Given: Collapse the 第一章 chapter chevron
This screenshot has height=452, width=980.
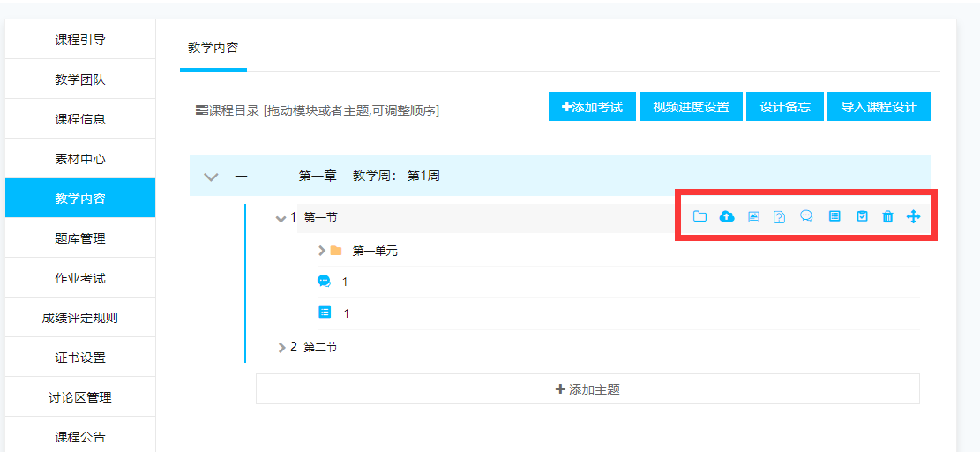Looking at the screenshot, I should click(211, 177).
